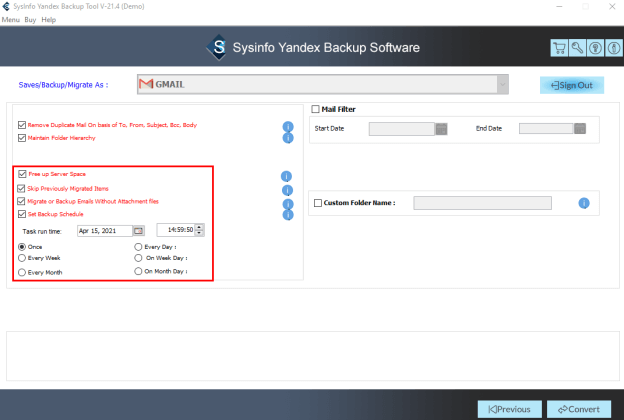Show info for Custom Folder Name
This screenshot has width=624, height=420.
pos(584,203)
